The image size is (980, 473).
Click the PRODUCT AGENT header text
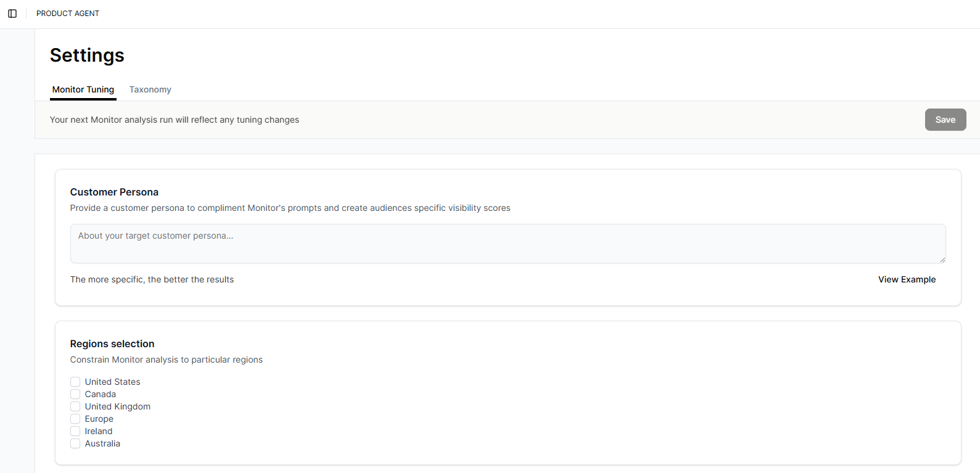(68, 14)
